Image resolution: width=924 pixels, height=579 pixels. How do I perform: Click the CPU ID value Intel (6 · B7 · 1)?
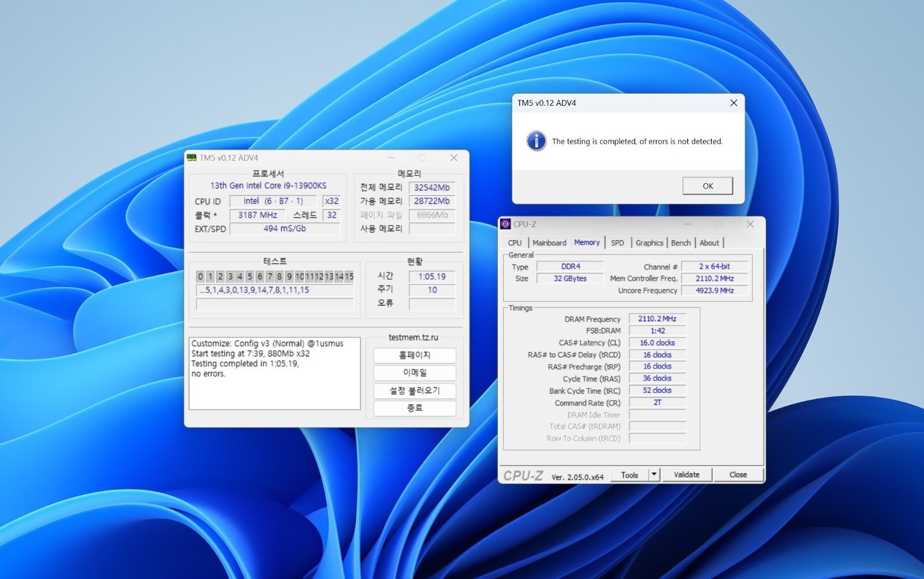pos(273,201)
